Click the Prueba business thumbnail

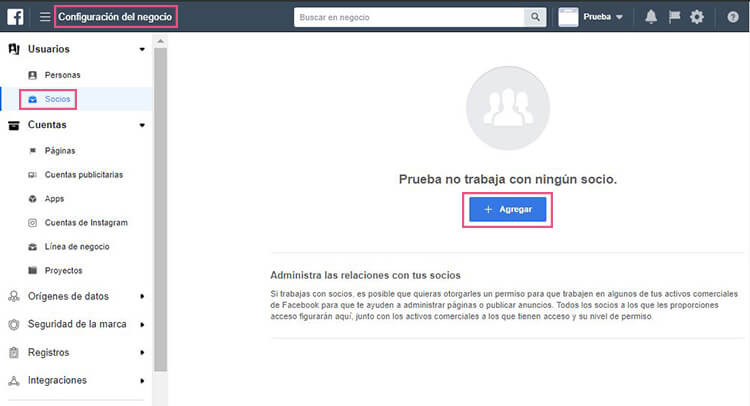[568, 17]
